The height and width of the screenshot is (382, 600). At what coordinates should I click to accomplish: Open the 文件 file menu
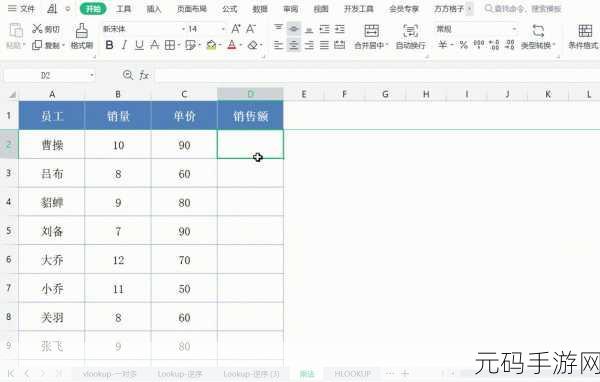click(x=21, y=8)
